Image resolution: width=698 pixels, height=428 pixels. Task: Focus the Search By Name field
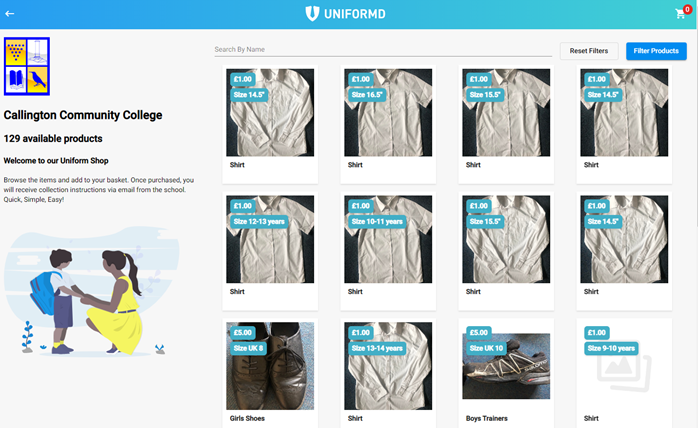pos(383,49)
